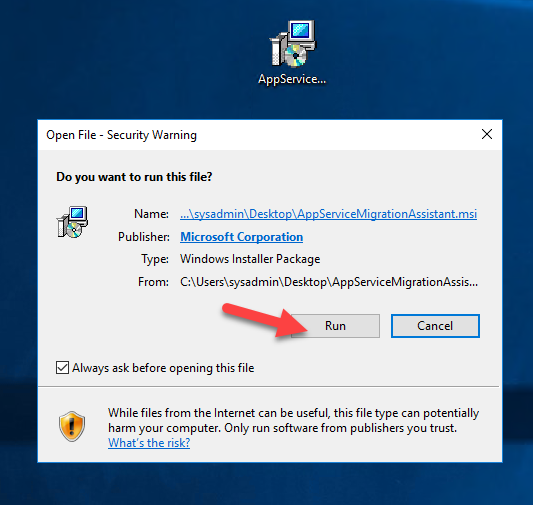Click the installer package icon in the dialog

coord(72,222)
